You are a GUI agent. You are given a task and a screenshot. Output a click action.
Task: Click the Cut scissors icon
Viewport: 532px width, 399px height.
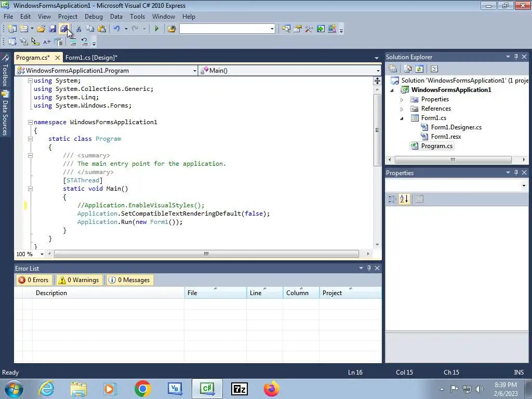tap(79, 29)
